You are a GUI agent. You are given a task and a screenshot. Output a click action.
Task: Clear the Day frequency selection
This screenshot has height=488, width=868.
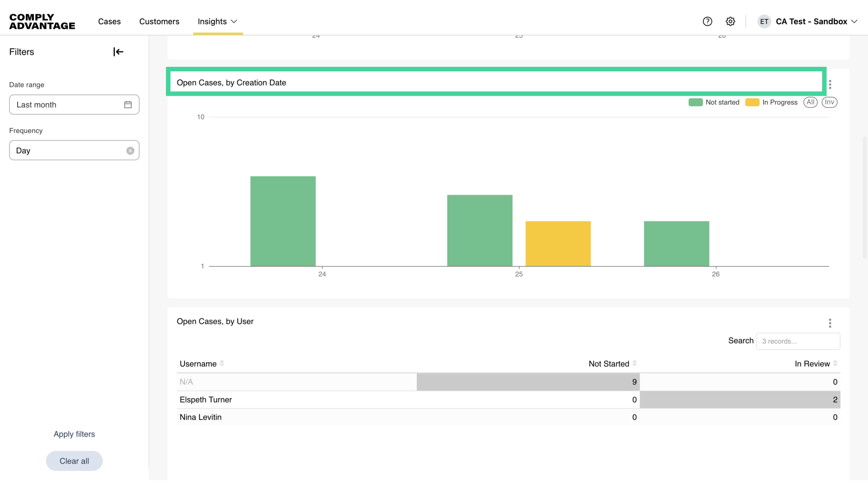[x=130, y=150]
